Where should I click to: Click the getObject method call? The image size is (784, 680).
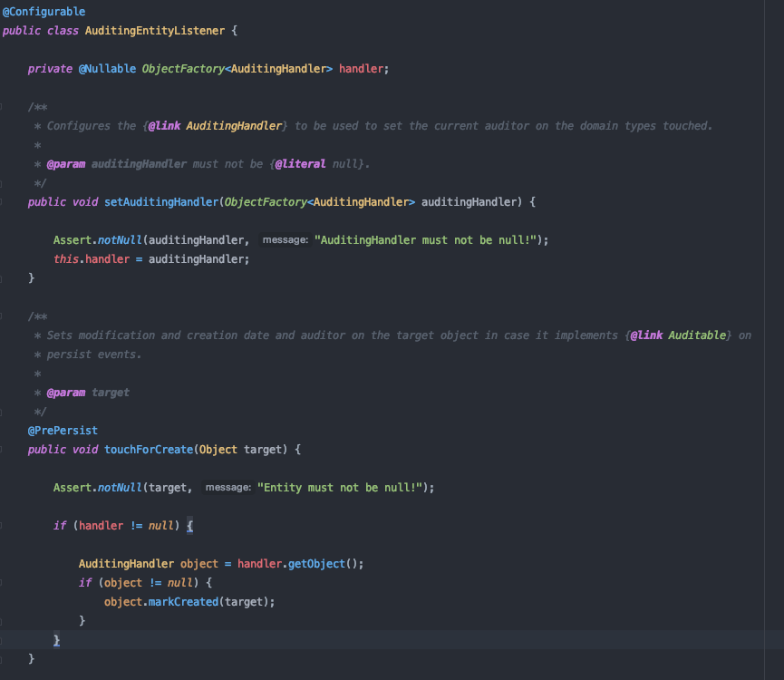point(316,564)
